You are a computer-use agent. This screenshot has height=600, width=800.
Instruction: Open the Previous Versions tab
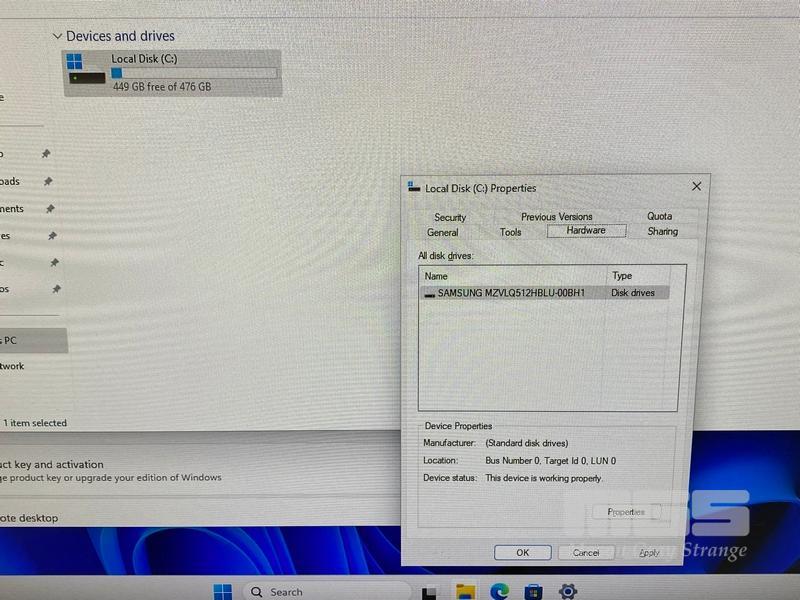pos(557,217)
